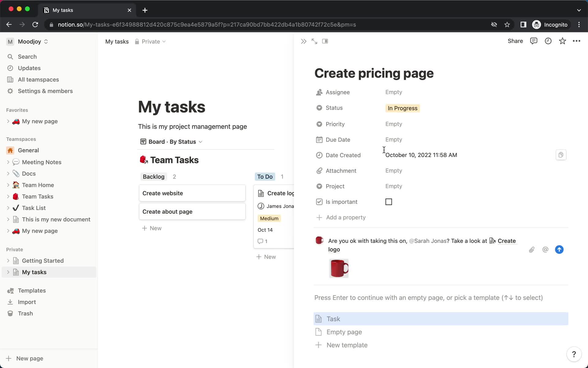This screenshot has width=588, height=368.
Task: Click the mention @ icon in comment
Action: point(546,249)
